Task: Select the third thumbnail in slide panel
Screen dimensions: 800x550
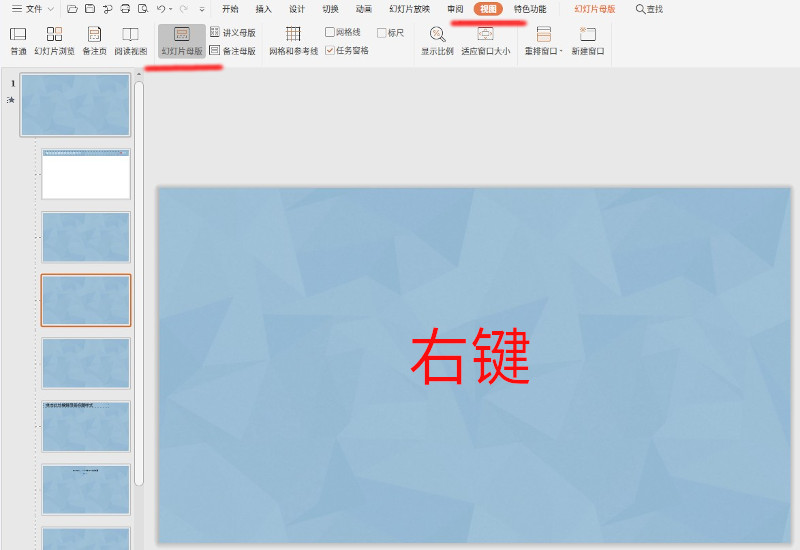Action: (x=86, y=237)
